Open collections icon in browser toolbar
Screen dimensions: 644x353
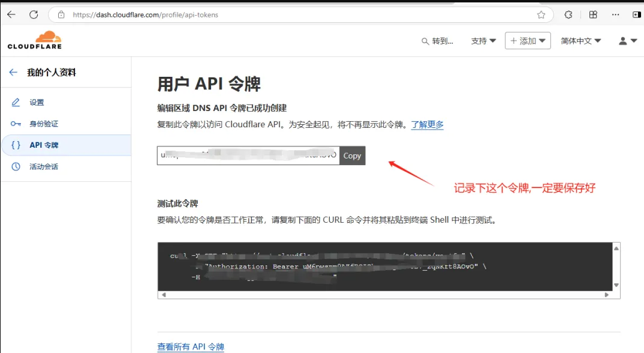(x=592, y=15)
